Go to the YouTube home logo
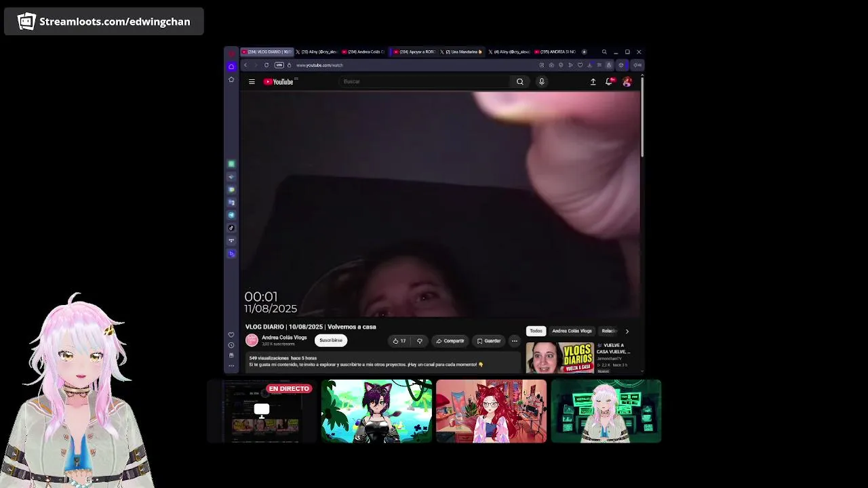This screenshot has height=488, width=868. (279, 82)
